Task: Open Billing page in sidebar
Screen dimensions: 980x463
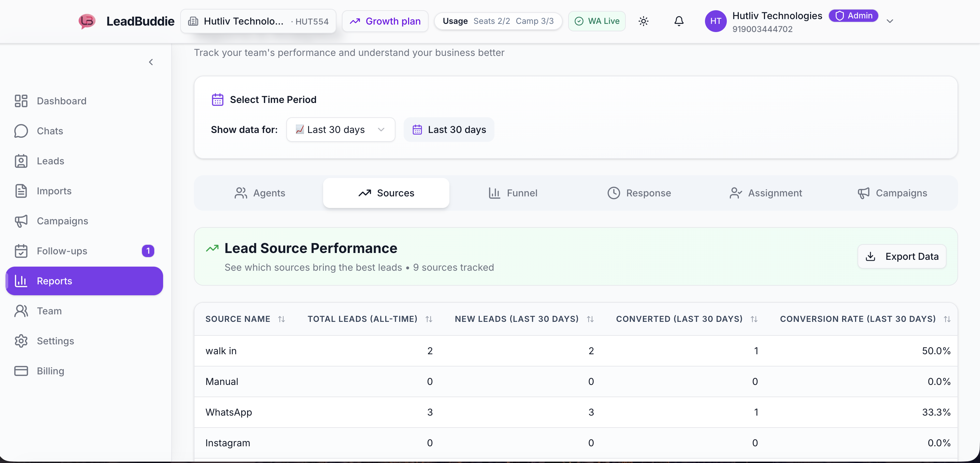Action: point(50,371)
